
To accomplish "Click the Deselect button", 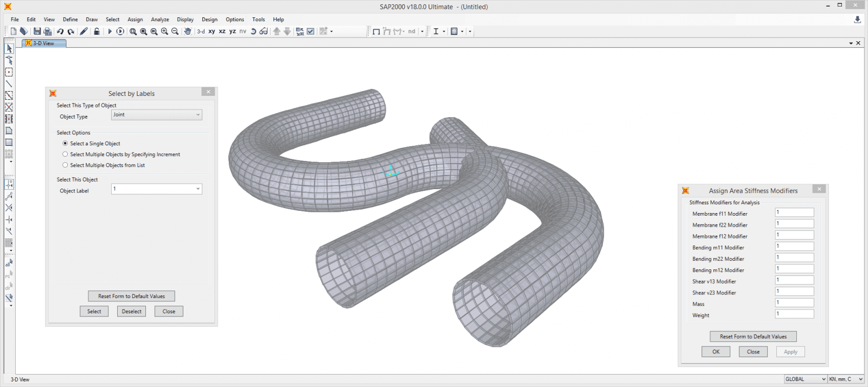I will tap(131, 311).
